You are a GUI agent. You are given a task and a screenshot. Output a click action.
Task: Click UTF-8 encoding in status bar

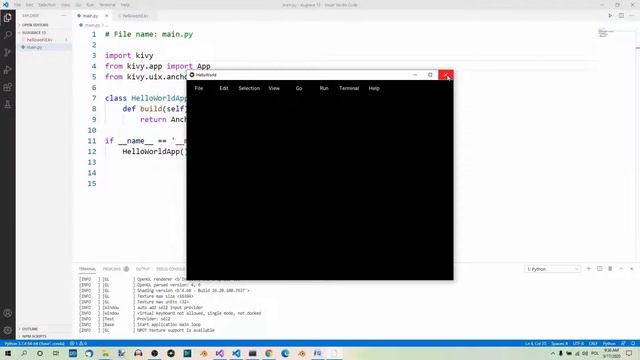[x=578, y=344]
